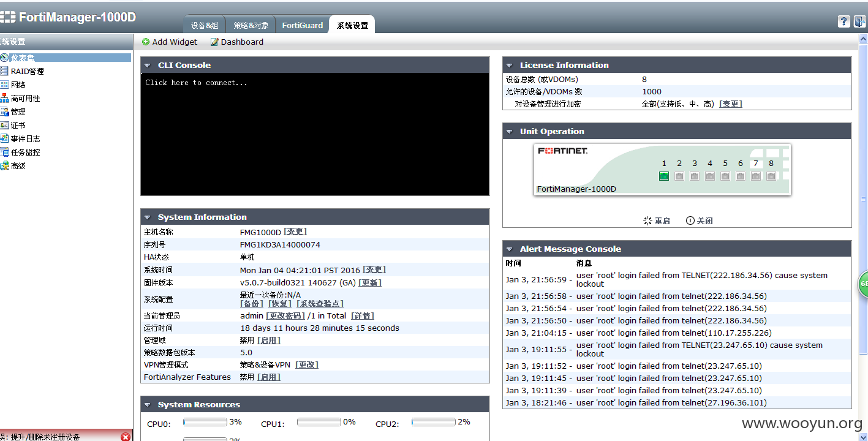Click 启用 link for 管理域
Screen dimensions: 868x441
click(269, 341)
